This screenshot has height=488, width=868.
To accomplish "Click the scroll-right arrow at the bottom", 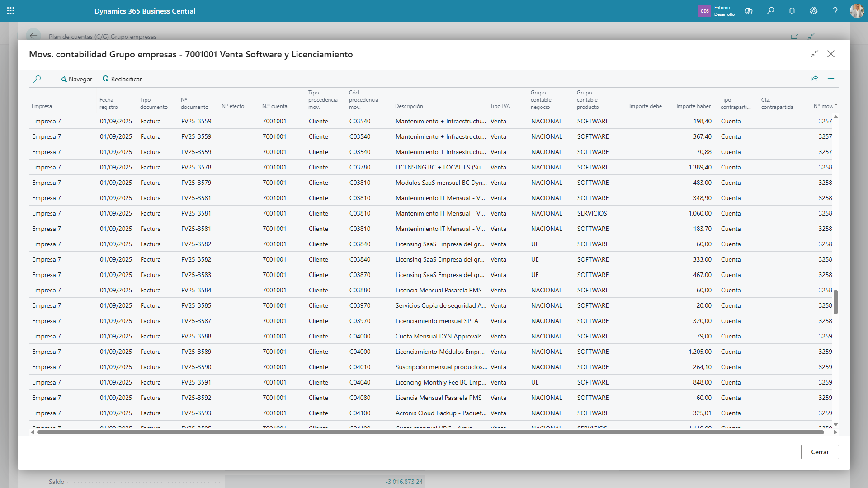I will tap(835, 432).
